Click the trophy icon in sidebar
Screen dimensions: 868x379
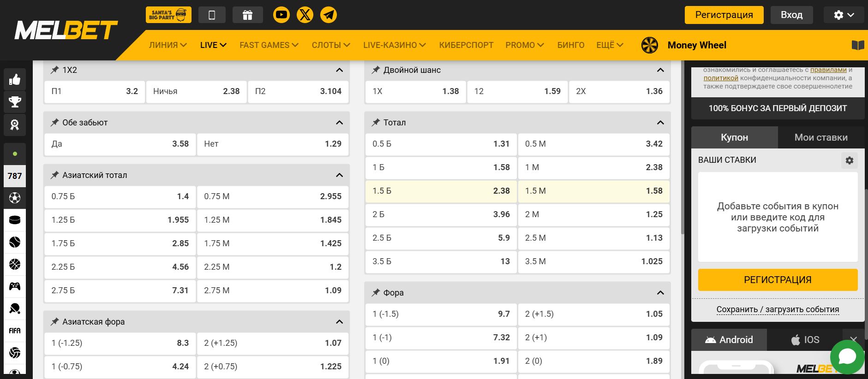(x=15, y=102)
